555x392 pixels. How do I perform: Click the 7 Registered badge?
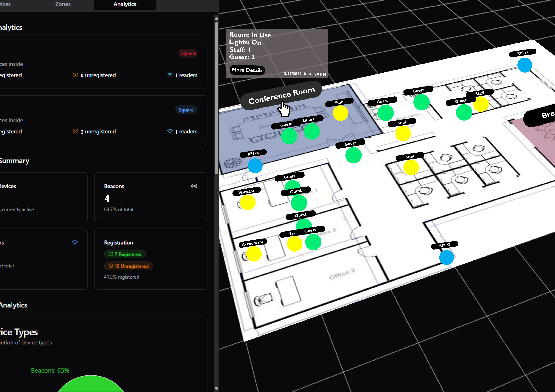(125, 254)
